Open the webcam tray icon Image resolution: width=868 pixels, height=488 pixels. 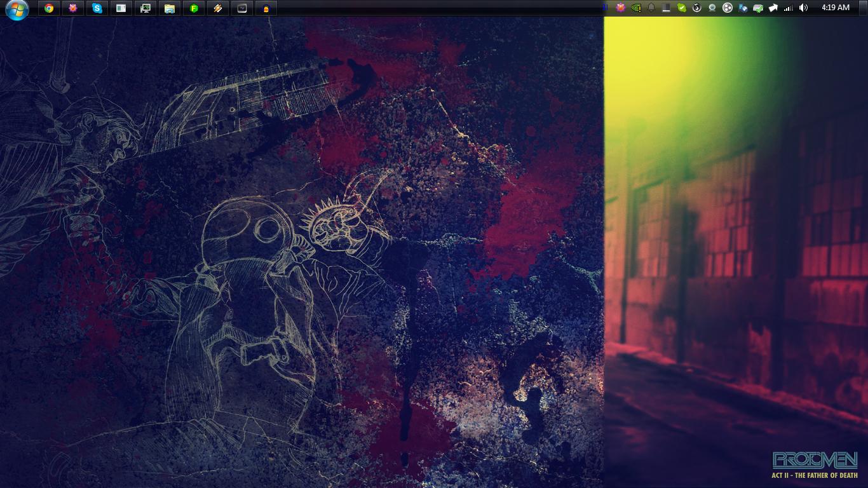coord(712,8)
